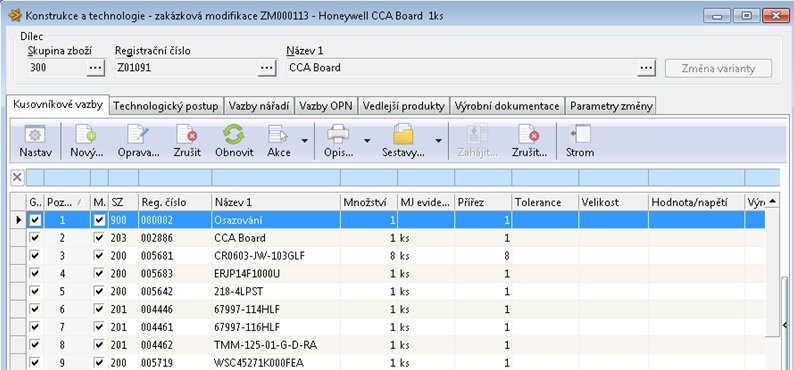Open the Vazby OPN tab

(327, 106)
